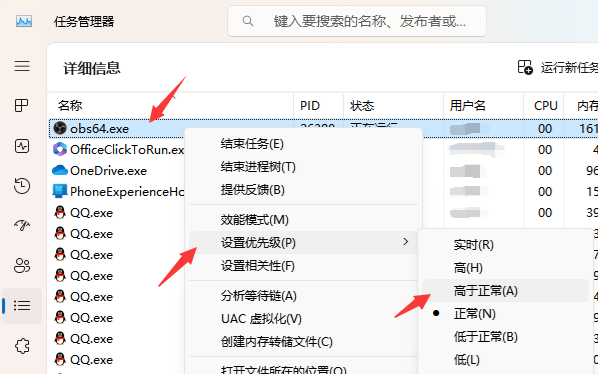The width and height of the screenshot is (598, 374).
Task: Set priority to 实时(R)
Action: (x=505, y=245)
